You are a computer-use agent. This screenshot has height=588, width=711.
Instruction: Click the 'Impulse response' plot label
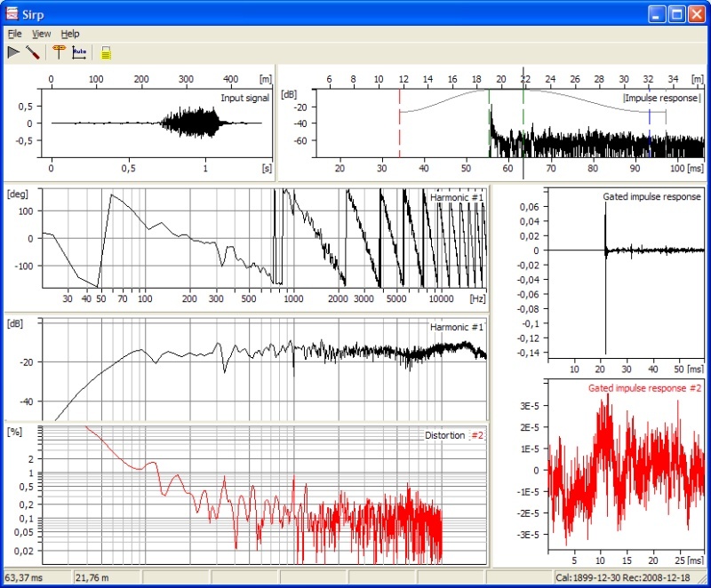point(661,98)
